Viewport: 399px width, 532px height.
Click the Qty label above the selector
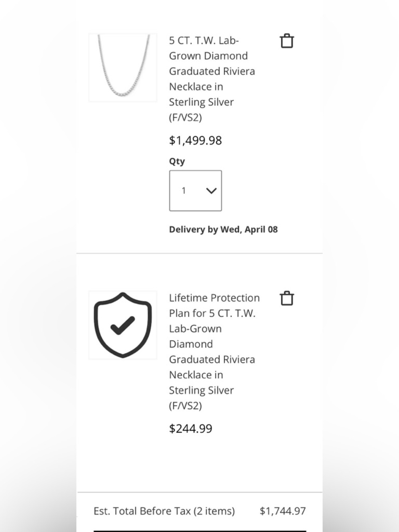point(177,161)
